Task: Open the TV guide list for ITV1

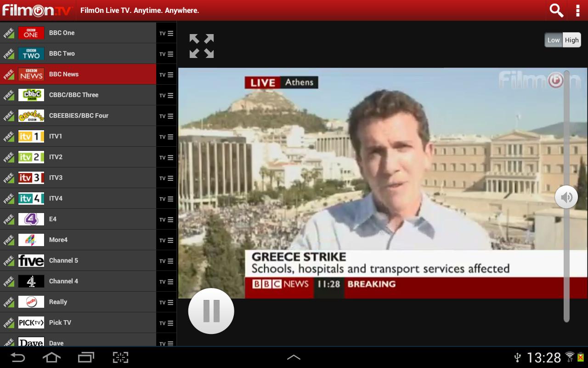Action: coord(166,137)
